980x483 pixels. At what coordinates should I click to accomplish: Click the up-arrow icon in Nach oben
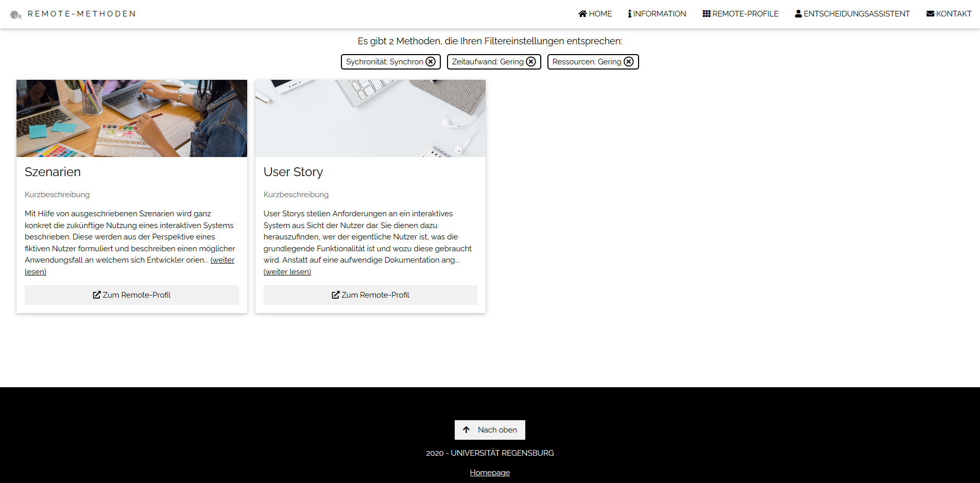tap(466, 429)
